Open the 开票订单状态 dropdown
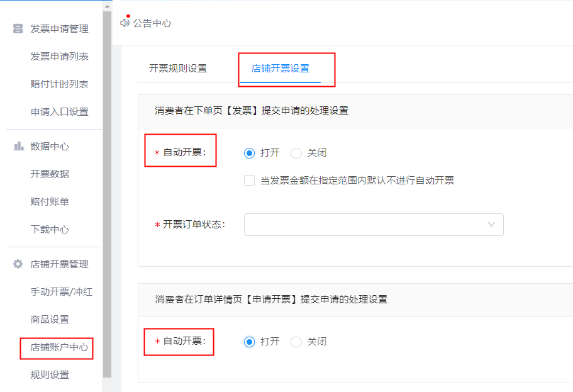The height and width of the screenshot is (392, 573). (374, 225)
